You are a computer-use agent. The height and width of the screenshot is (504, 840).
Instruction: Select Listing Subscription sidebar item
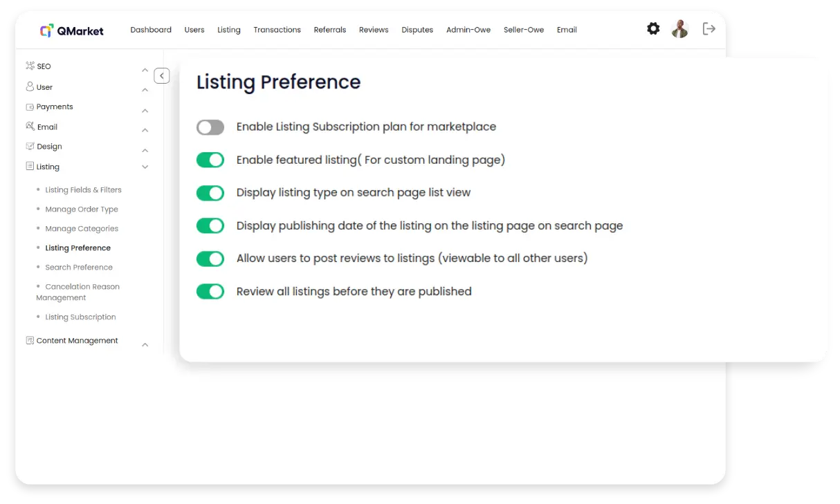click(80, 317)
